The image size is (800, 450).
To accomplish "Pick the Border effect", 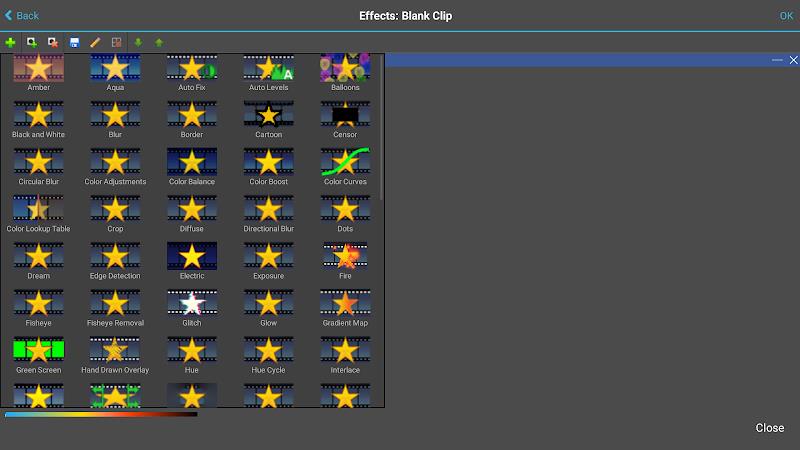I will 192,120.
